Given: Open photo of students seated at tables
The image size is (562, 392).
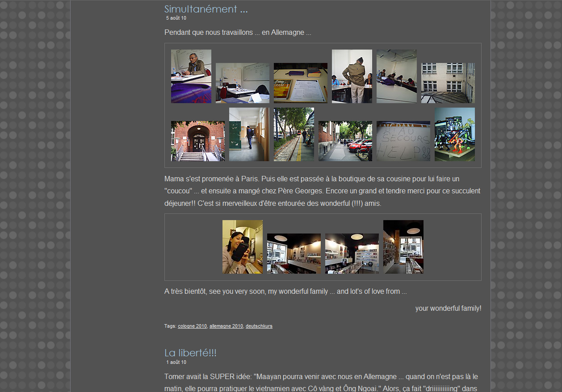Looking at the screenshot, I should (x=396, y=76).
